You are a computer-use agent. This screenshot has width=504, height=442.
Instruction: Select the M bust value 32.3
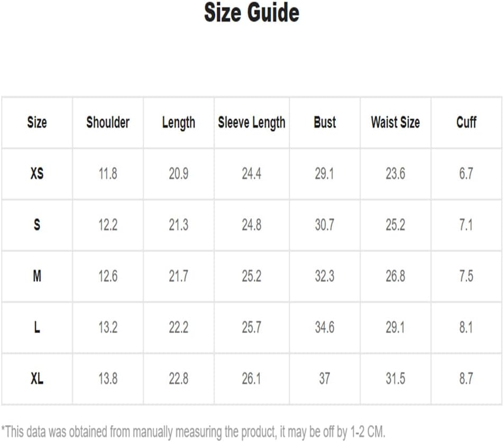tap(325, 276)
